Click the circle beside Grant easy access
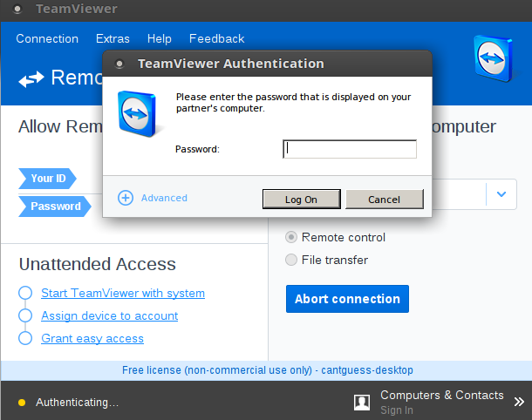The height and width of the screenshot is (420, 532). [x=25, y=338]
